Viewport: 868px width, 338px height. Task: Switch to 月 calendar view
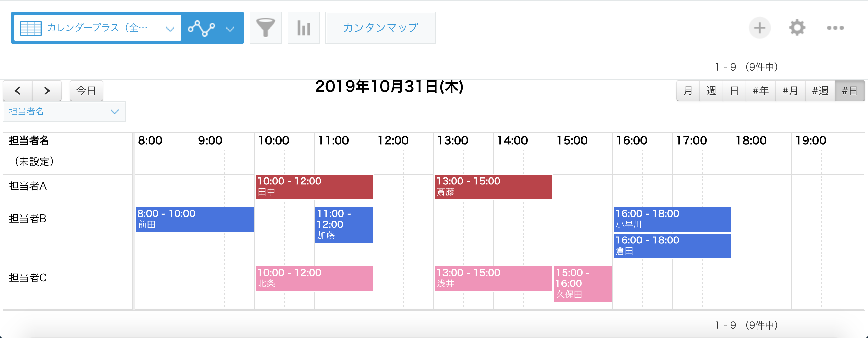point(688,91)
